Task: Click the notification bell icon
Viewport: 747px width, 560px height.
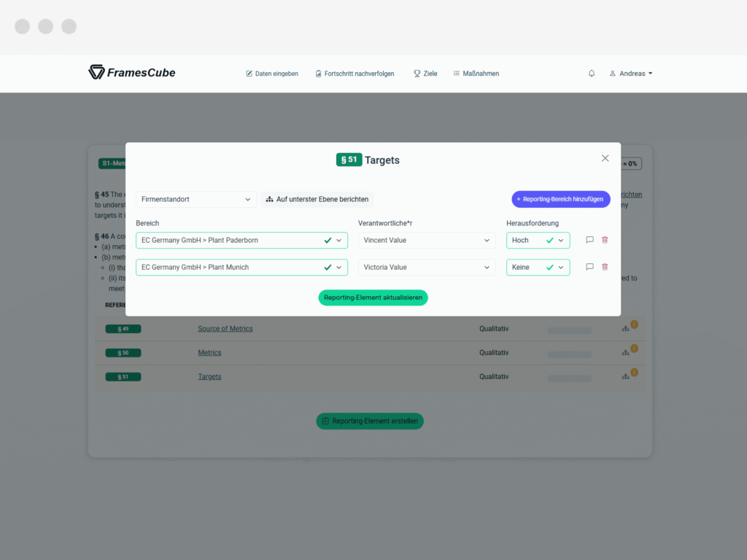Action: coord(591,74)
